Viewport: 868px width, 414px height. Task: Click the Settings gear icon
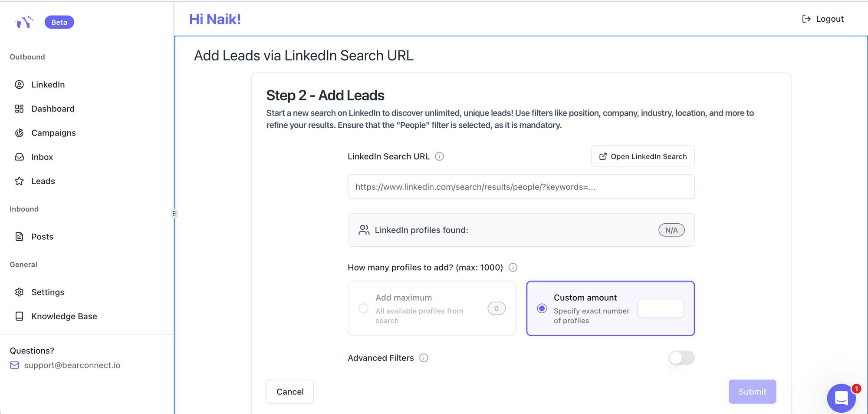(x=20, y=292)
